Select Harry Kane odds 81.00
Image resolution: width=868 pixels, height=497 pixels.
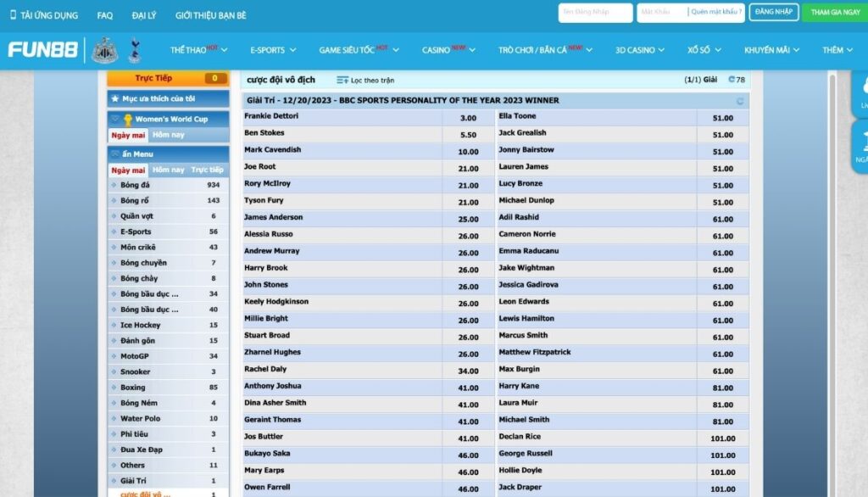tap(723, 388)
